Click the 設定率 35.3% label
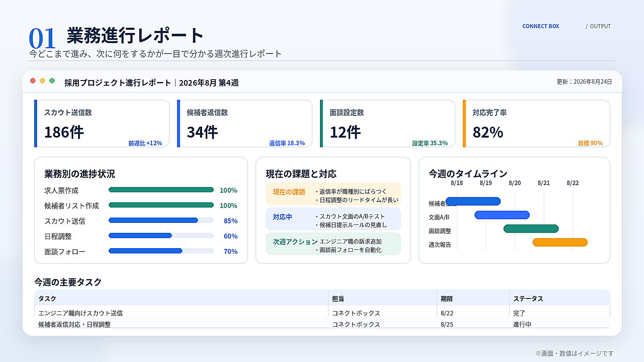This screenshot has width=644, height=362. (430, 143)
